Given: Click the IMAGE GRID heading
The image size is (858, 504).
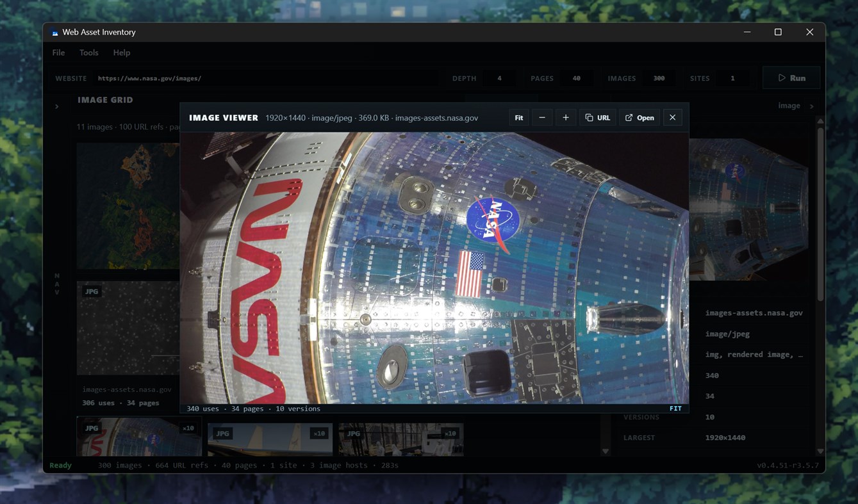Looking at the screenshot, I should tap(105, 100).
